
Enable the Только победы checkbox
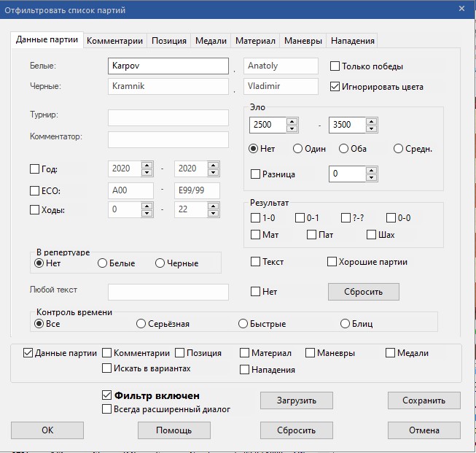click(335, 66)
